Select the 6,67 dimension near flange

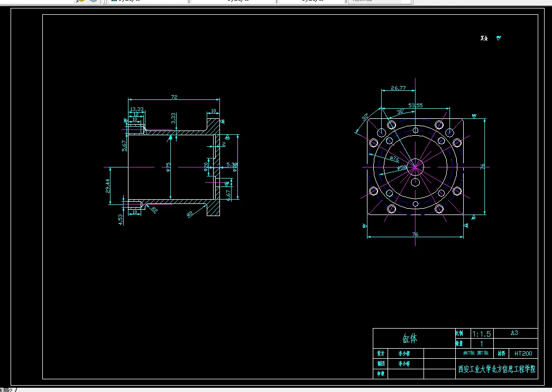click(228, 195)
